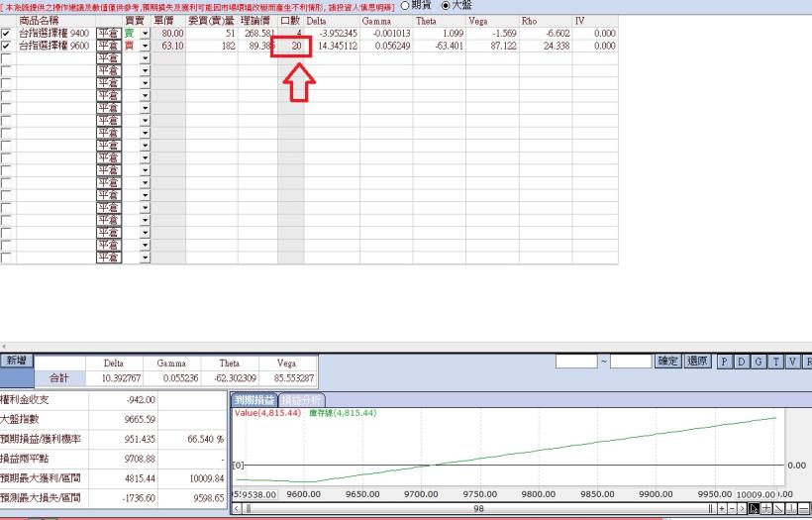
Task: Click the G (Gamma) chart button
Action: [760, 363]
